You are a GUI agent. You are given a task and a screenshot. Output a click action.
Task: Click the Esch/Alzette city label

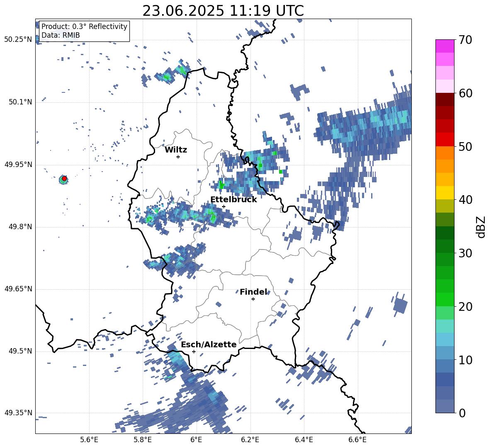(x=209, y=344)
